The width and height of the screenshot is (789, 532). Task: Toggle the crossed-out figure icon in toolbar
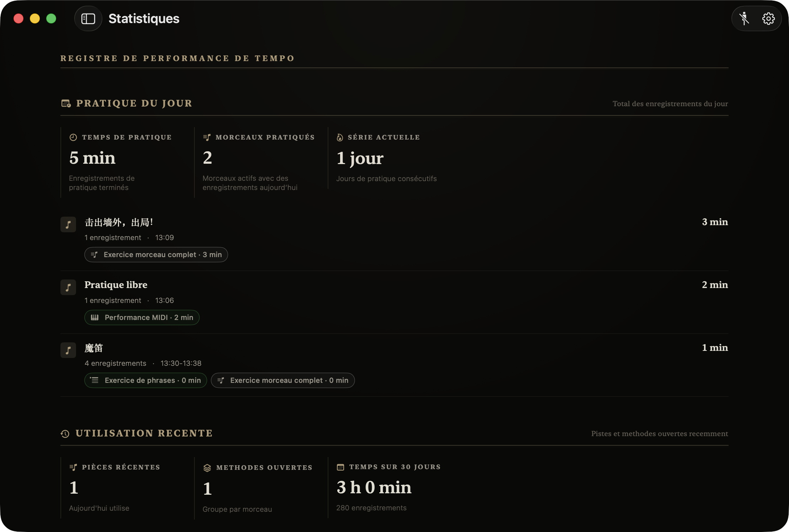[744, 18]
